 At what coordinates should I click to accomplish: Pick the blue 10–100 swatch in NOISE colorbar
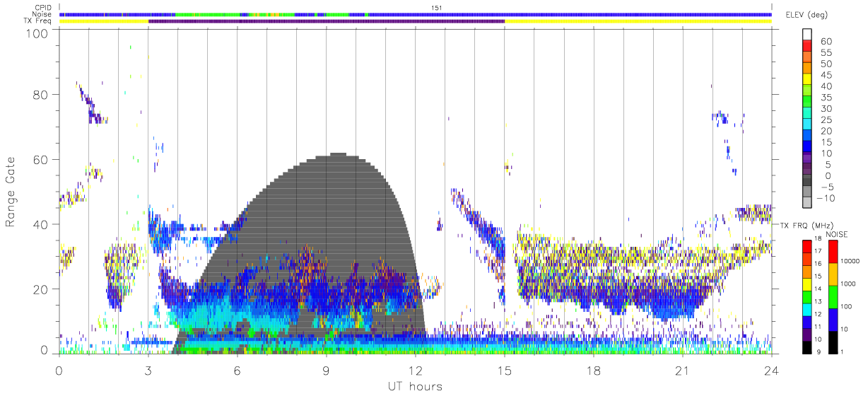832,319
